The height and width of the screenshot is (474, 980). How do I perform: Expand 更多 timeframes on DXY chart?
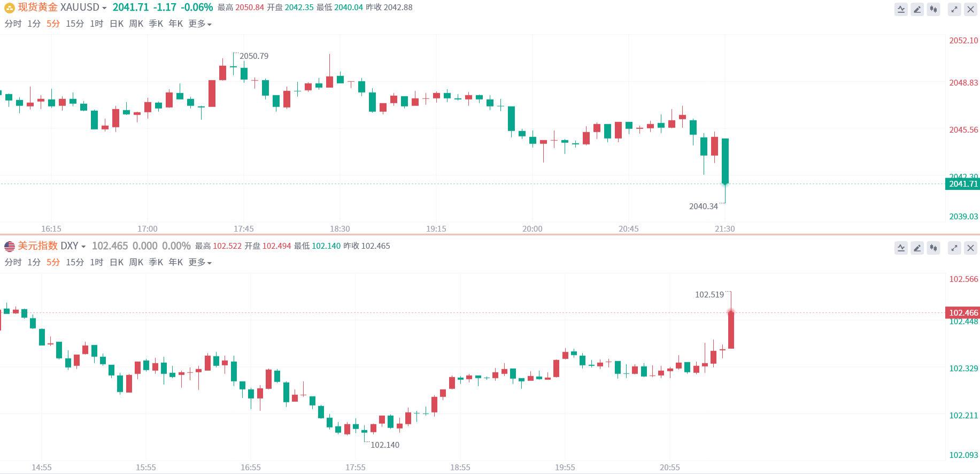(x=200, y=262)
